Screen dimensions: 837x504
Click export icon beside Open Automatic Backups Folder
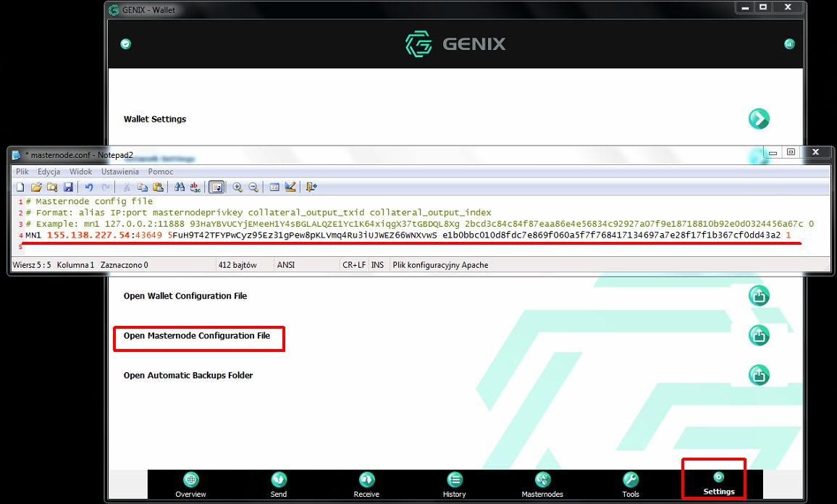coord(759,375)
